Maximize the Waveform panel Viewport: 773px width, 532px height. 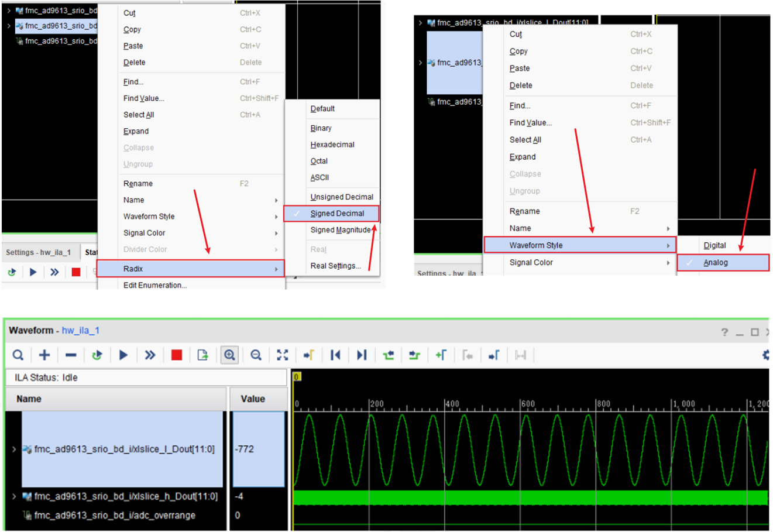[x=755, y=332]
